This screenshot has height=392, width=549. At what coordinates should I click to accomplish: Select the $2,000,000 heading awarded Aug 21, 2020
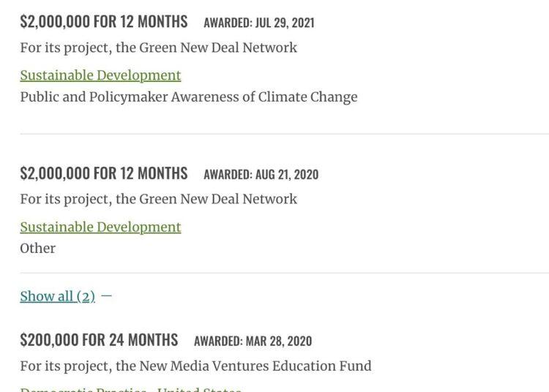click(x=104, y=173)
